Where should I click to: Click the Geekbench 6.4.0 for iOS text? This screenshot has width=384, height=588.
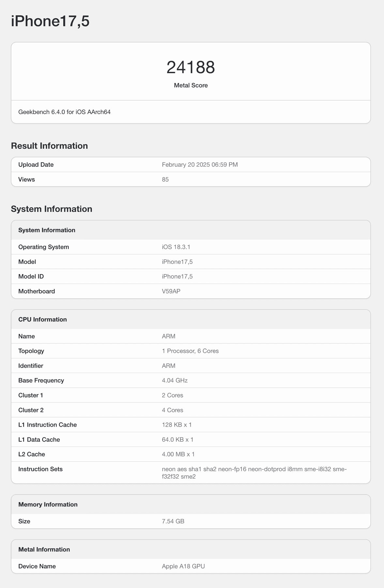tap(64, 112)
